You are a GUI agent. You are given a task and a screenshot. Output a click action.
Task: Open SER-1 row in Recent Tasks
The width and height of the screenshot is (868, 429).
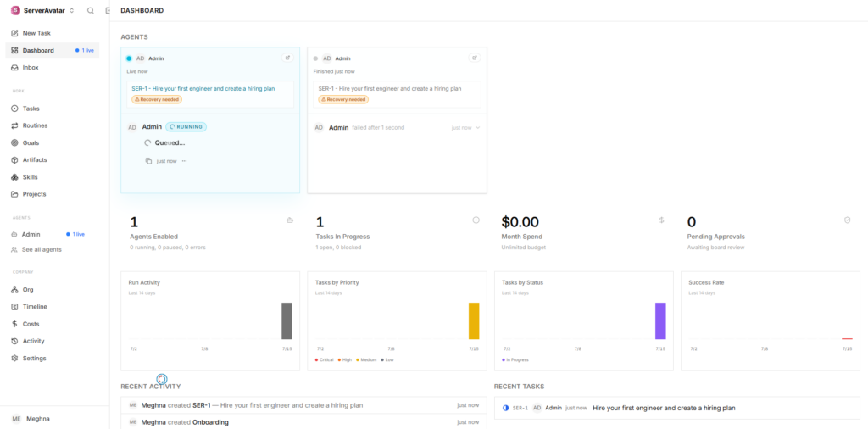(x=677, y=408)
